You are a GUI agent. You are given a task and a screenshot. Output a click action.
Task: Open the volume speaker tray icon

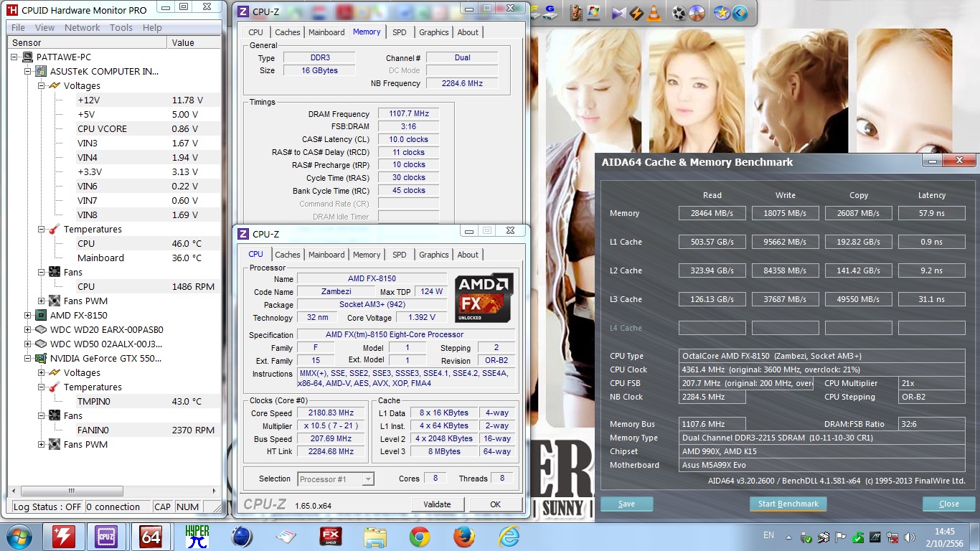coord(910,537)
